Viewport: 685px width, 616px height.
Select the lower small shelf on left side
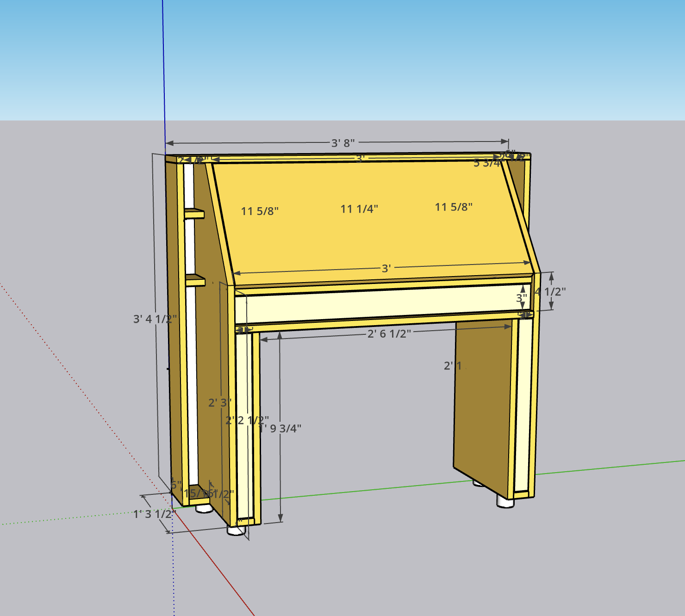pos(195,280)
